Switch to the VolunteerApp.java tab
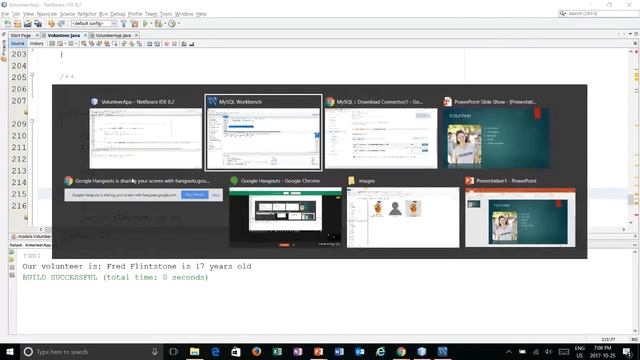Image resolution: width=640 pixels, height=360 pixels. [113, 36]
